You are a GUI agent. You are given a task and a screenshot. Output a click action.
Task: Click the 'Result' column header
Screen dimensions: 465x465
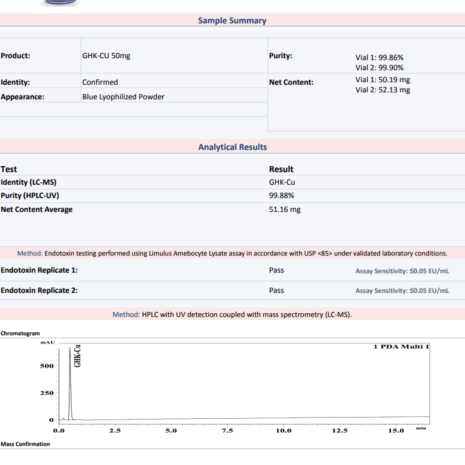[281, 169]
